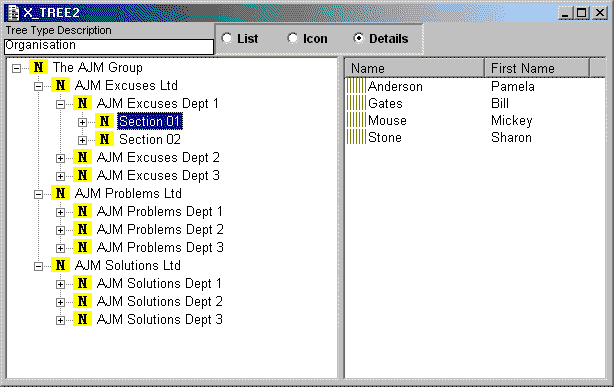The image size is (614, 387).
Task: Select the Icon view radio button
Action: tap(293, 38)
